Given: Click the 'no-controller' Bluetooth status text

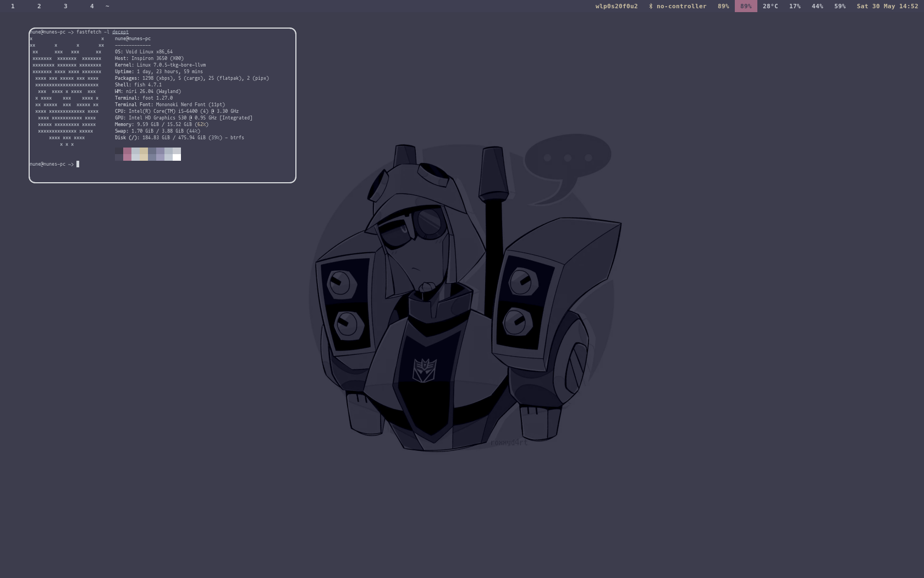Looking at the screenshot, I should coord(681,6).
